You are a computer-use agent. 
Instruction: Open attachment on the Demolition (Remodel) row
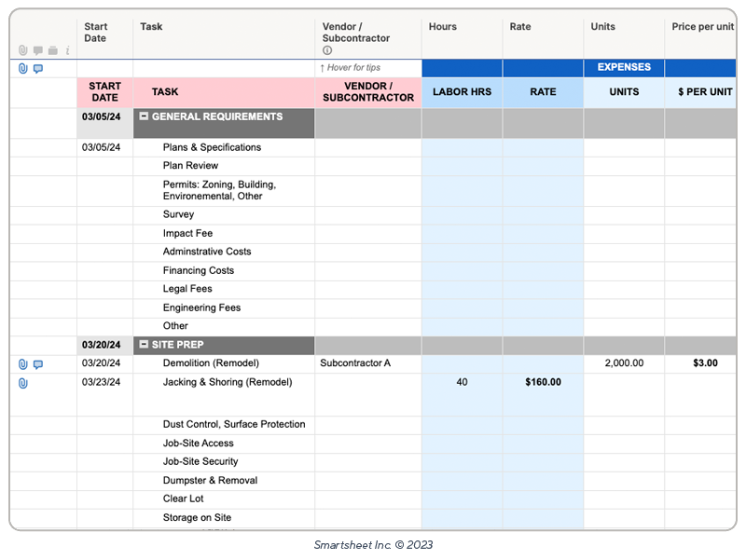click(x=23, y=364)
